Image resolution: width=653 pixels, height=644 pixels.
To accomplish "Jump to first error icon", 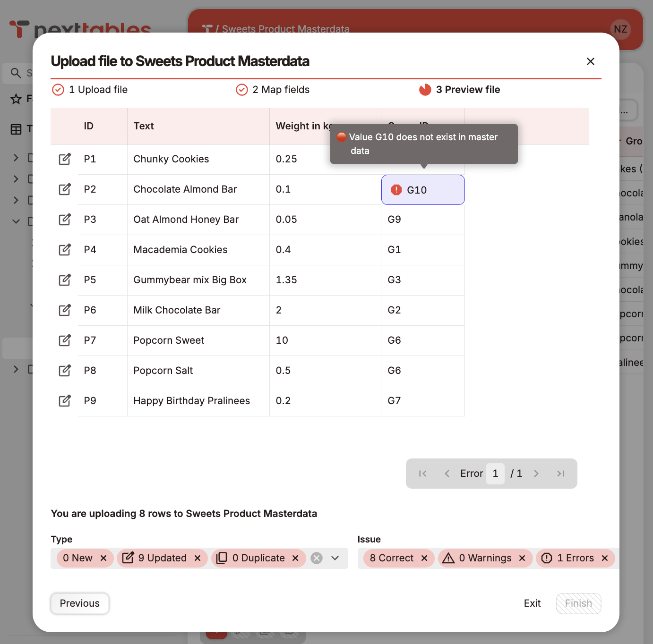I will [422, 474].
